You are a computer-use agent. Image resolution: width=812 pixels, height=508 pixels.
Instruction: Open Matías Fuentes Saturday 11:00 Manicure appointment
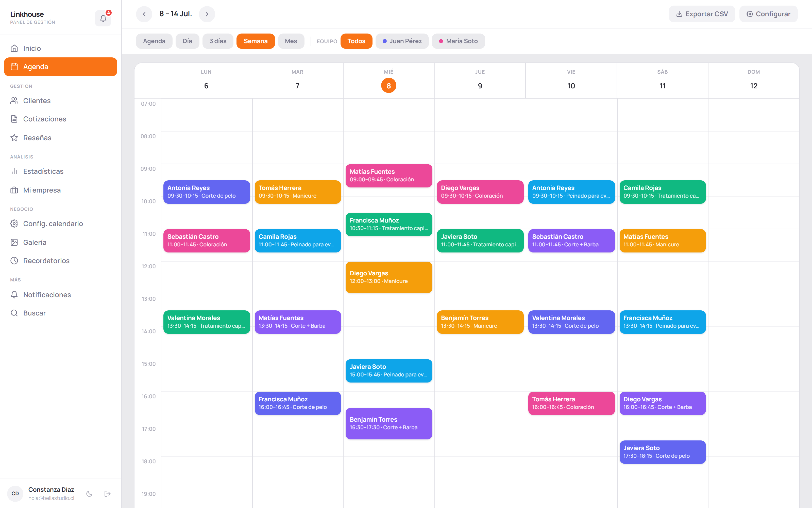point(663,241)
